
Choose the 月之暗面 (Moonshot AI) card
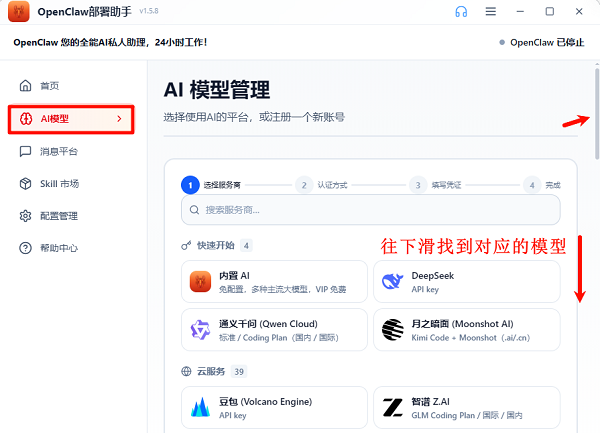[467, 330]
